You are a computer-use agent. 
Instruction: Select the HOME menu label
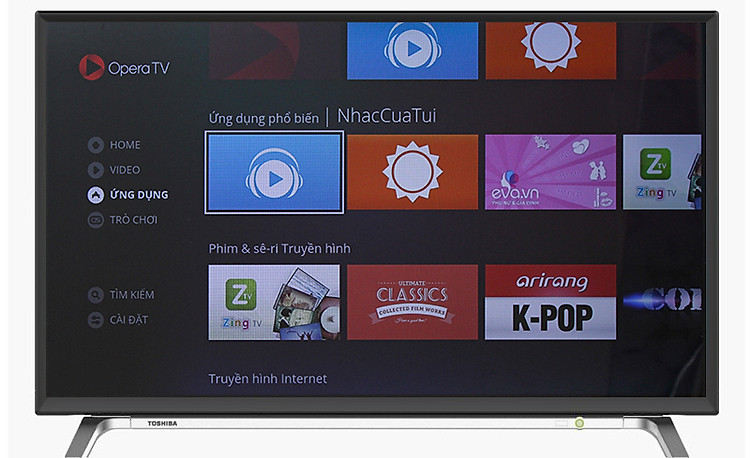[125, 145]
